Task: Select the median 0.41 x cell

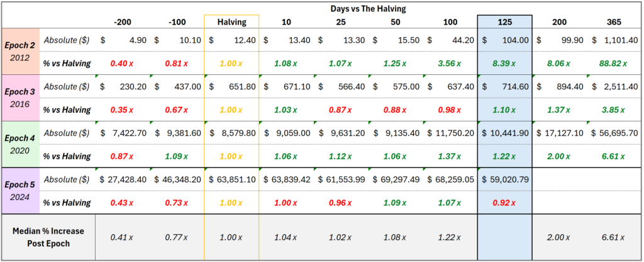Action: [122, 237]
